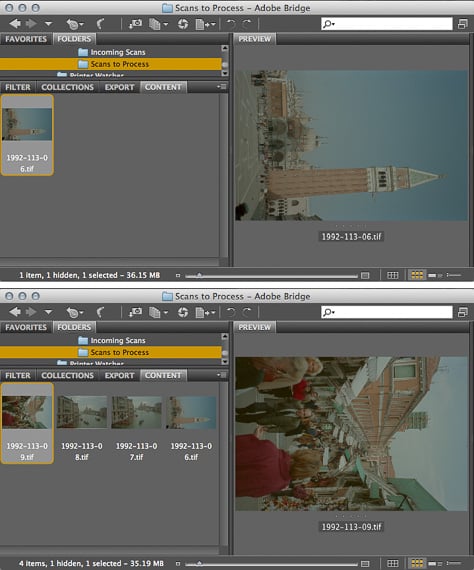Screen dimensions: 474x570
Task: Open recent files dropdown in 1992-113-09.tif preview window
Action: [x=75, y=312]
